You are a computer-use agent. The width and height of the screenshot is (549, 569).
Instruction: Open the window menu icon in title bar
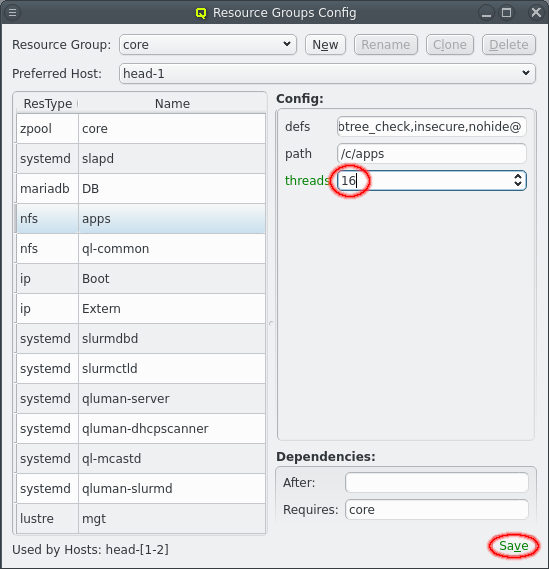tap(12, 13)
